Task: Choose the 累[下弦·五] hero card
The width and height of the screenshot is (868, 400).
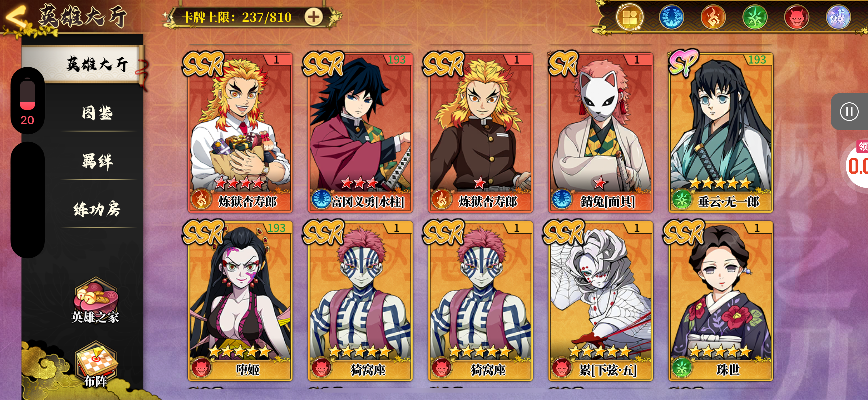Action: 600,300
